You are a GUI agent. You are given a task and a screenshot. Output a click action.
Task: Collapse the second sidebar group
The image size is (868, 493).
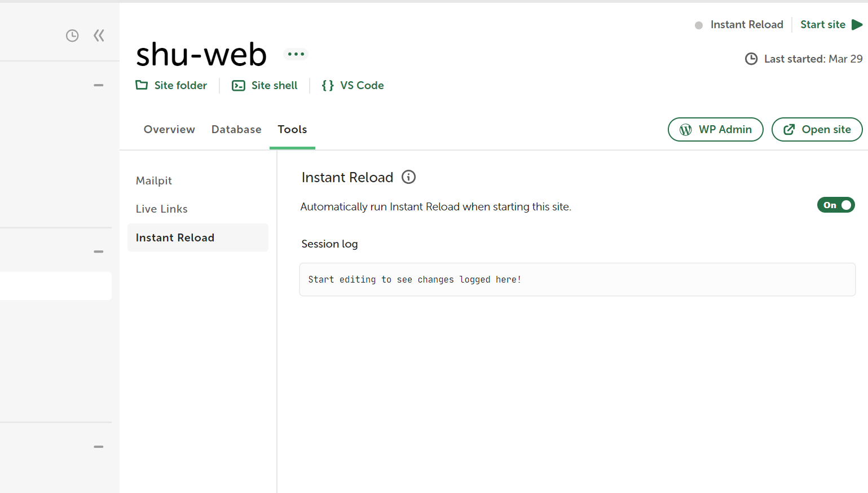[99, 252]
